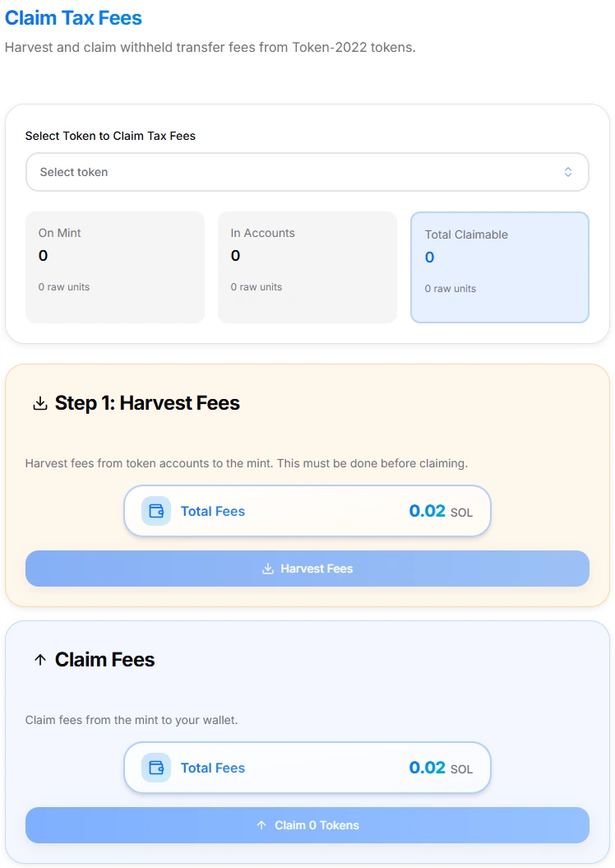Image resolution: width=615 pixels, height=868 pixels.
Task: Click the Claim Tax Fees page title
Action: click(x=73, y=17)
